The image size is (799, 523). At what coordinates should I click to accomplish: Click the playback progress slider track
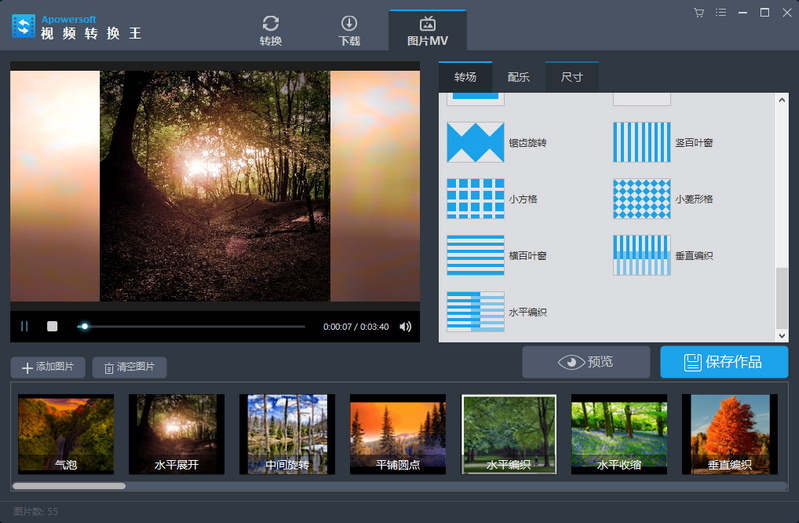coord(191,327)
